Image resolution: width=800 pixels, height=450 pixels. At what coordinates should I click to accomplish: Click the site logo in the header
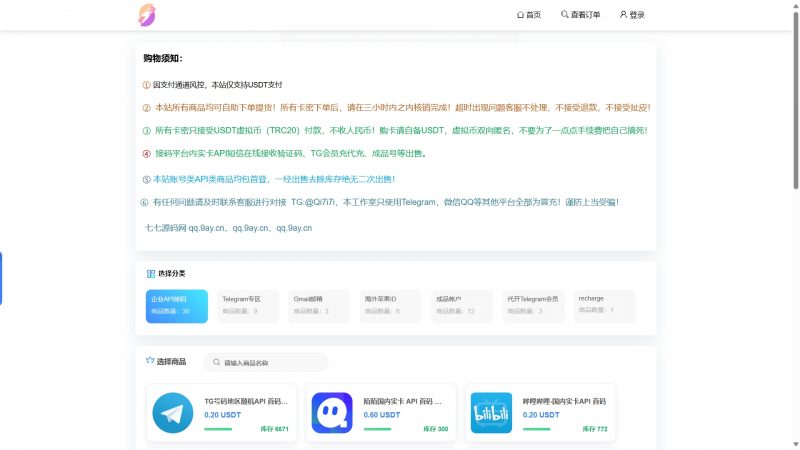[x=147, y=15]
